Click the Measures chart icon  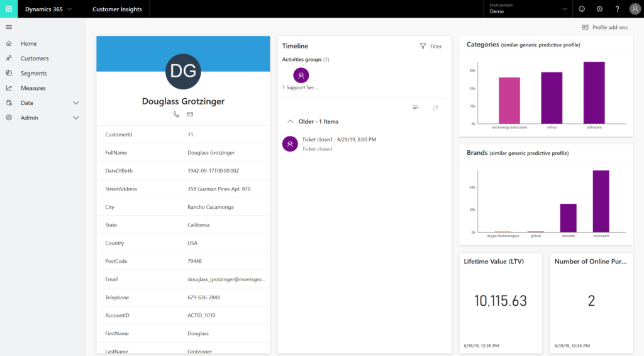[x=9, y=88]
